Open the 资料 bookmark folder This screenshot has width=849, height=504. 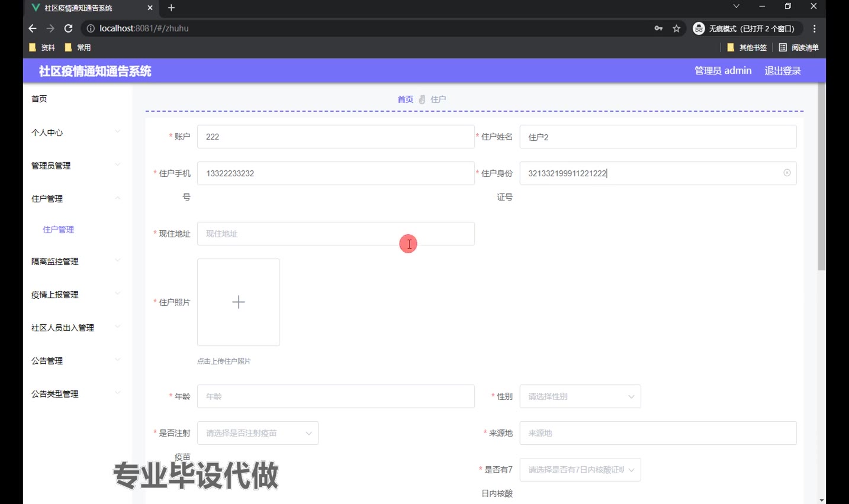42,47
